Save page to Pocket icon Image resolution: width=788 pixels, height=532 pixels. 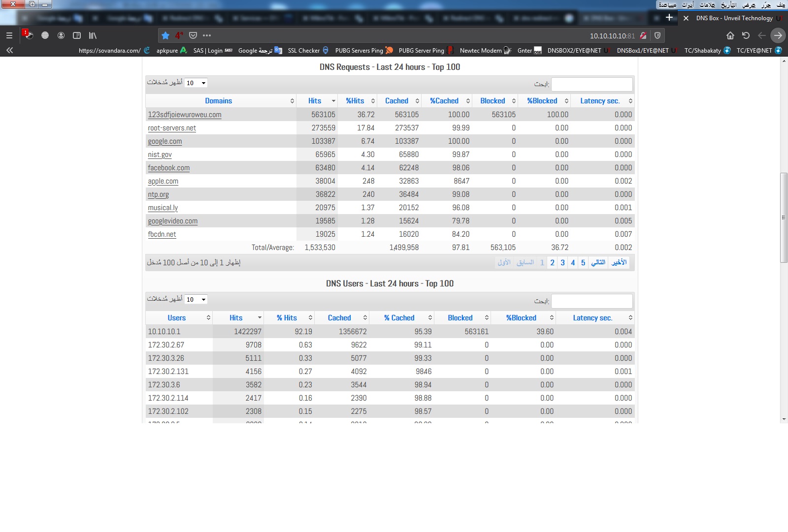tap(193, 35)
